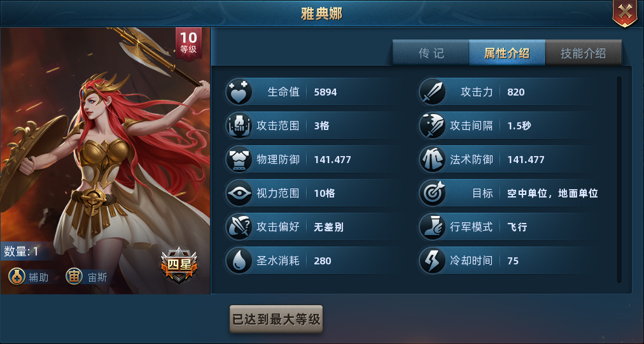644x344 pixels.
Task: Close the 雅典娜 hero window
Action: tap(625, 13)
